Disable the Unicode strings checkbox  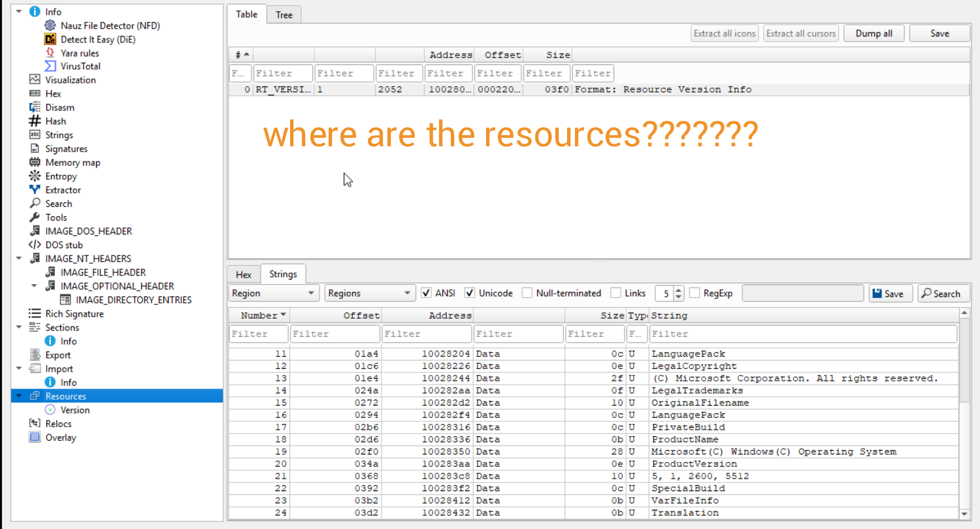tap(469, 293)
